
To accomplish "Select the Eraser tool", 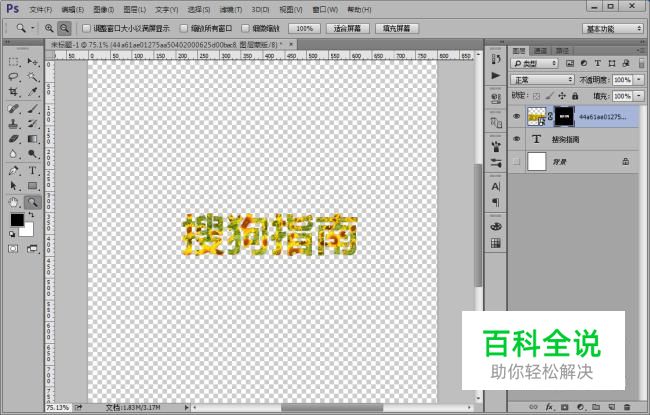I will click(13, 139).
